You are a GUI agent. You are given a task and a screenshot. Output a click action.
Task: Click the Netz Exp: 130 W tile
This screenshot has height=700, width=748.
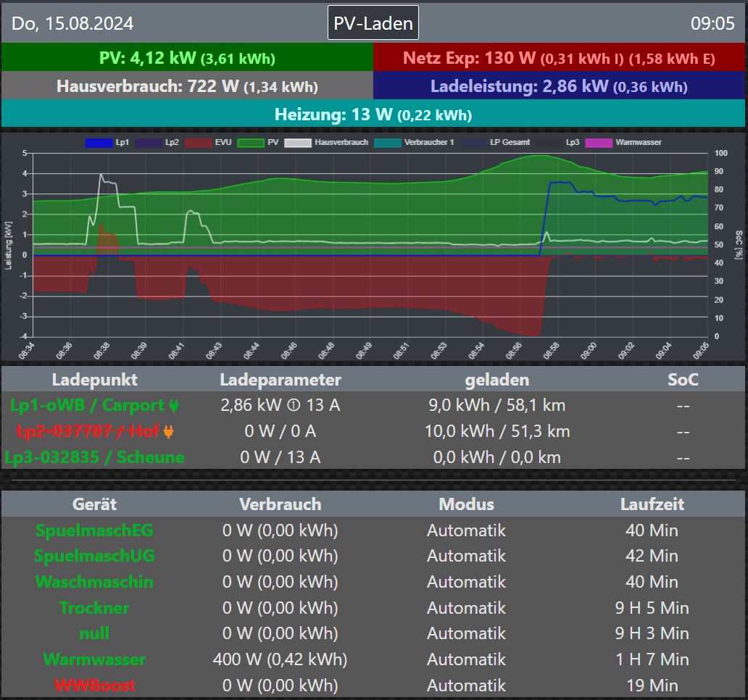(559, 57)
